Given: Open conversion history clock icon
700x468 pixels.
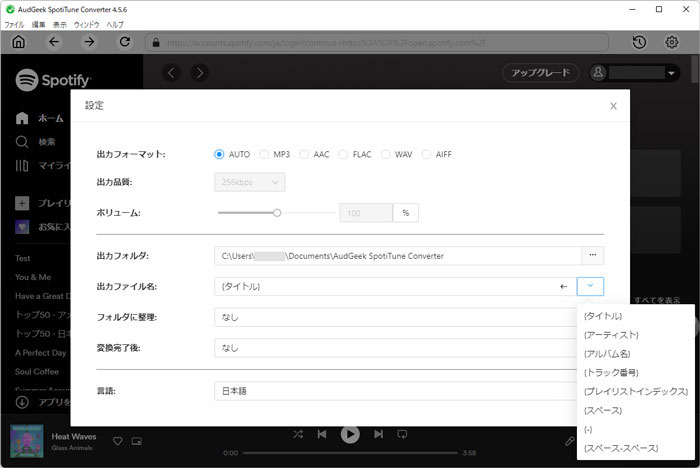Looking at the screenshot, I should click(639, 42).
